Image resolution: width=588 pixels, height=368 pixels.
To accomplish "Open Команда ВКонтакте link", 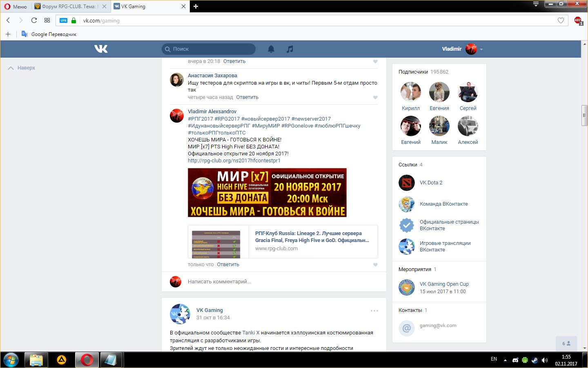I will pyautogui.click(x=444, y=204).
